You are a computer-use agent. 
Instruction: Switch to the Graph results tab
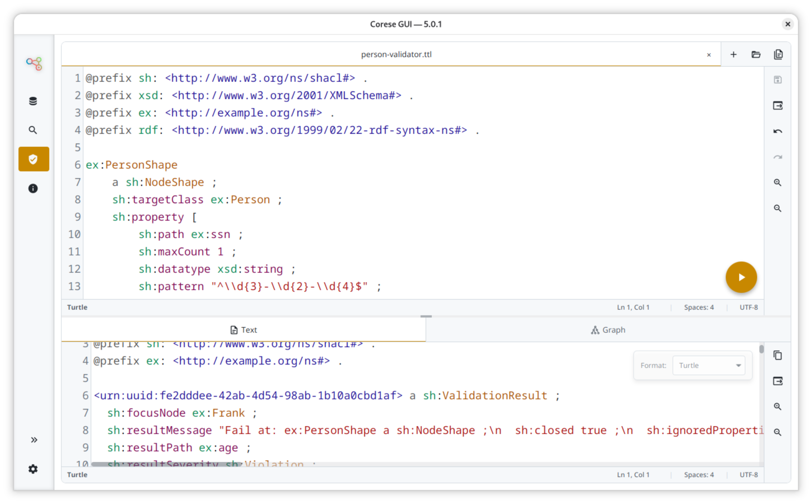click(608, 330)
